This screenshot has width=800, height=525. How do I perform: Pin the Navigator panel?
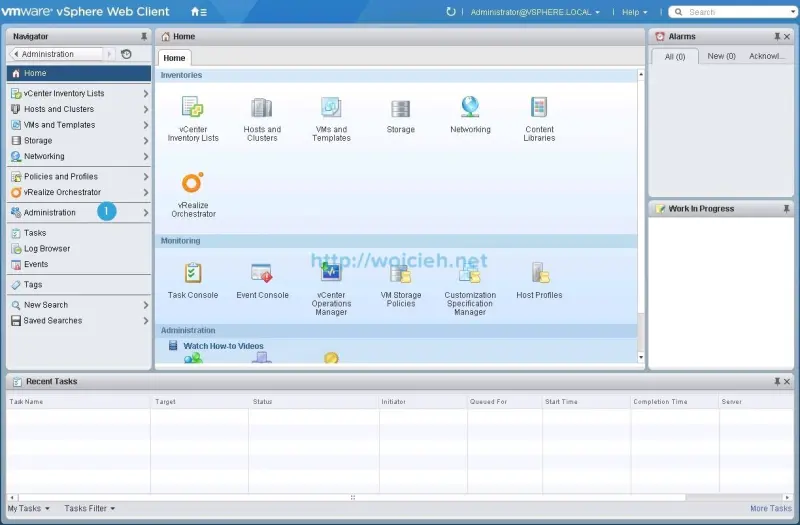click(144, 36)
